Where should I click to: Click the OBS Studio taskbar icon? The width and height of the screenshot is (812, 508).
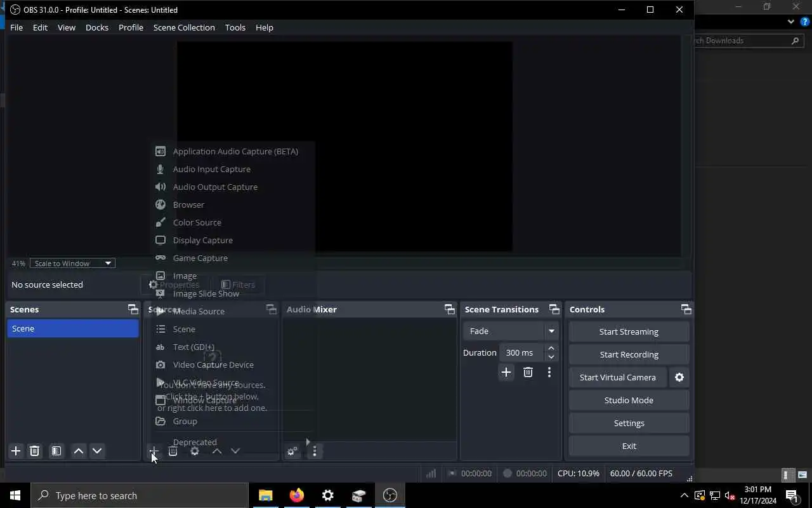click(390, 495)
